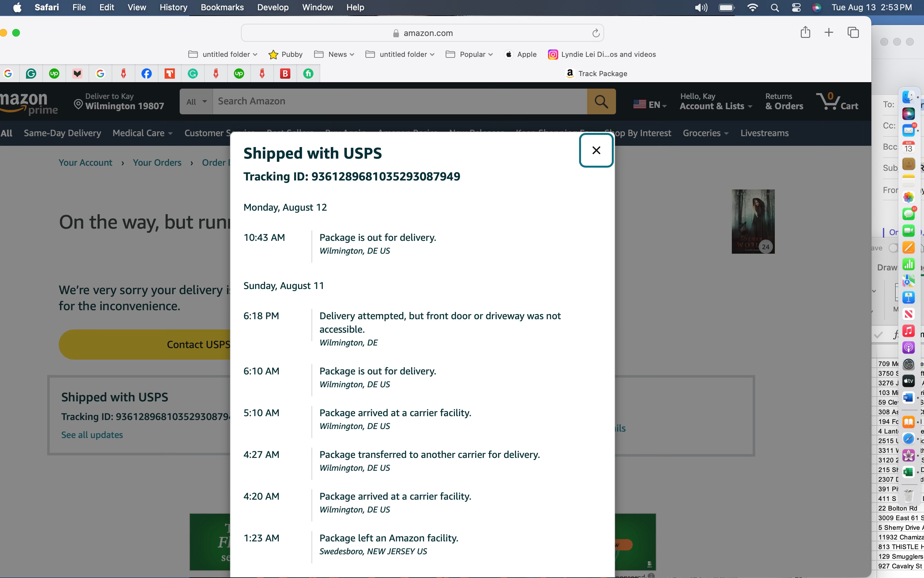
Task: Click the book cover product thumbnail
Action: click(x=753, y=221)
